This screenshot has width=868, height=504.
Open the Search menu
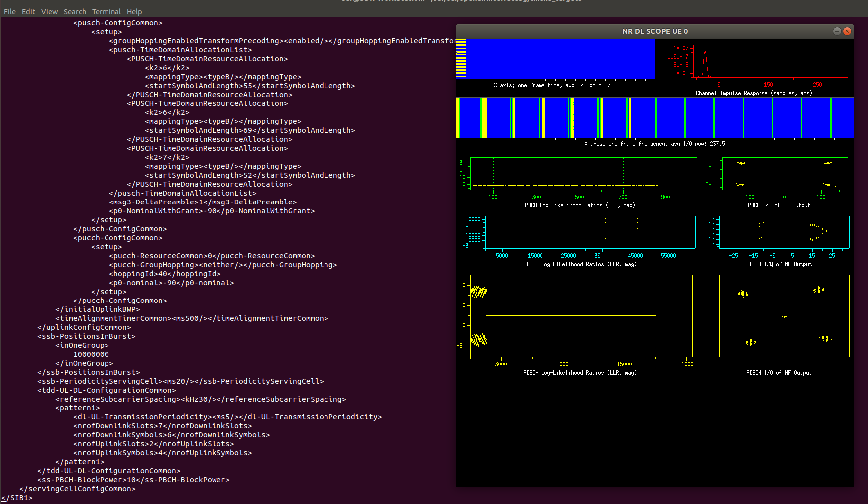coord(75,12)
